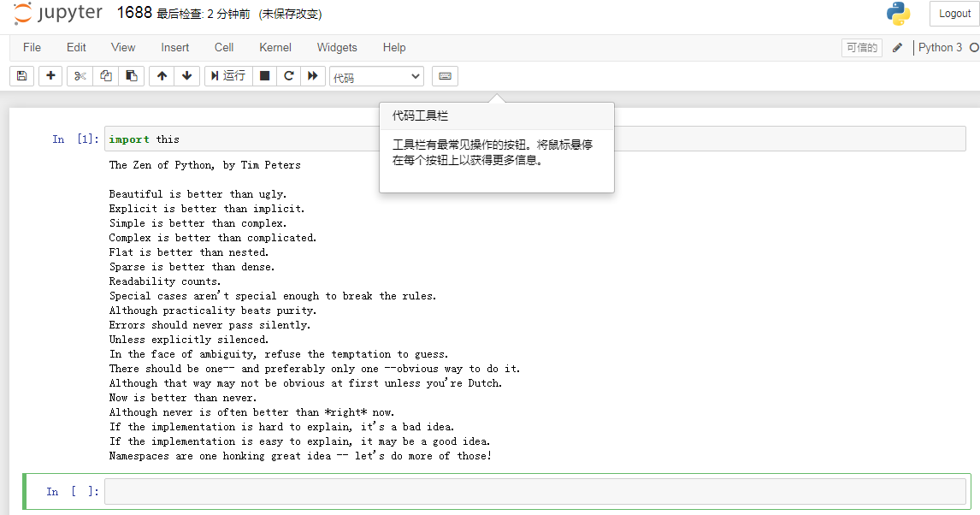Select the empty In [ ] cell prompt

(x=73, y=491)
